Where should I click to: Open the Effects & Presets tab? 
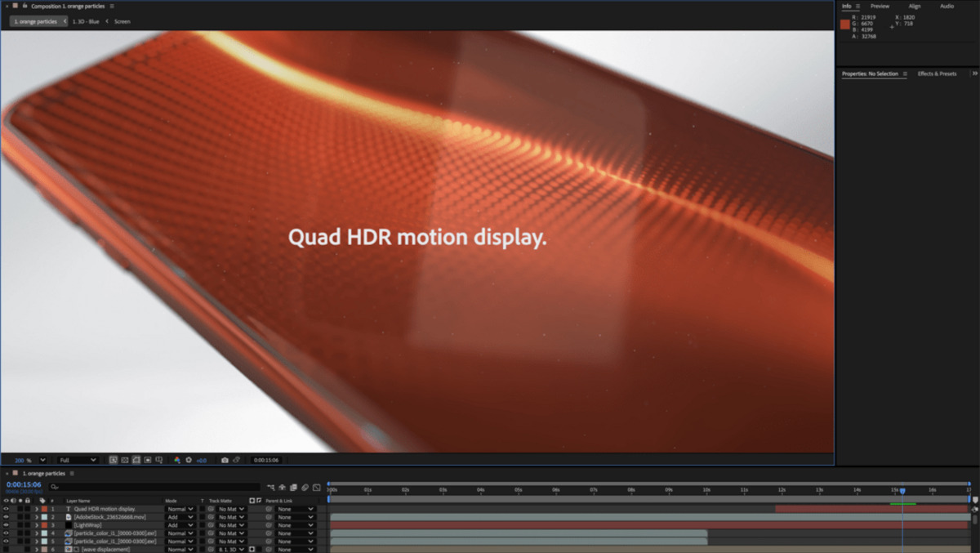(x=937, y=74)
